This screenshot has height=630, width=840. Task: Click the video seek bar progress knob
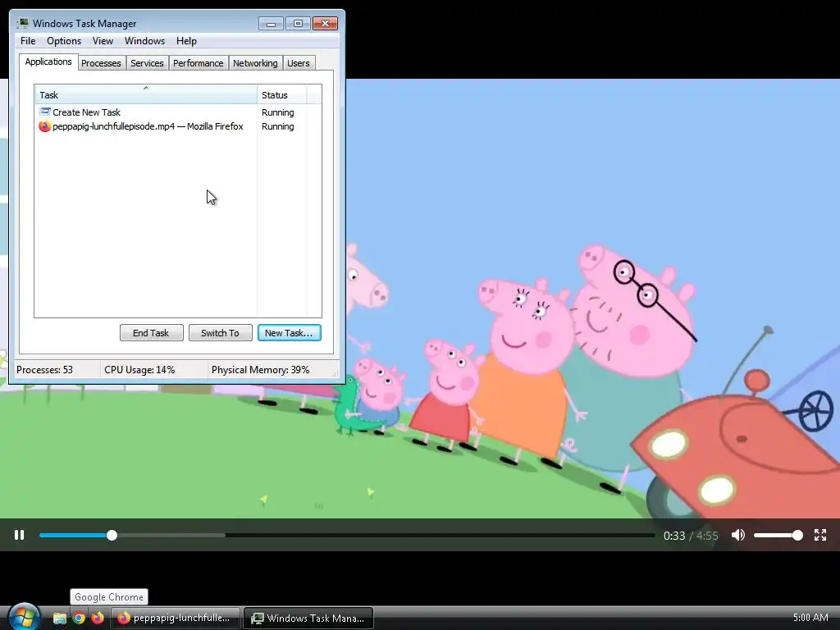(x=112, y=535)
